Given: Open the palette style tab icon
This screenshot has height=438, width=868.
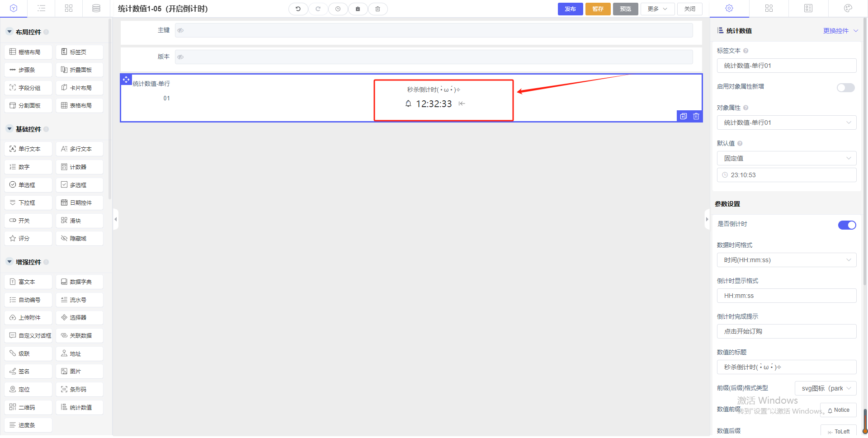Looking at the screenshot, I should click(848, 9).
